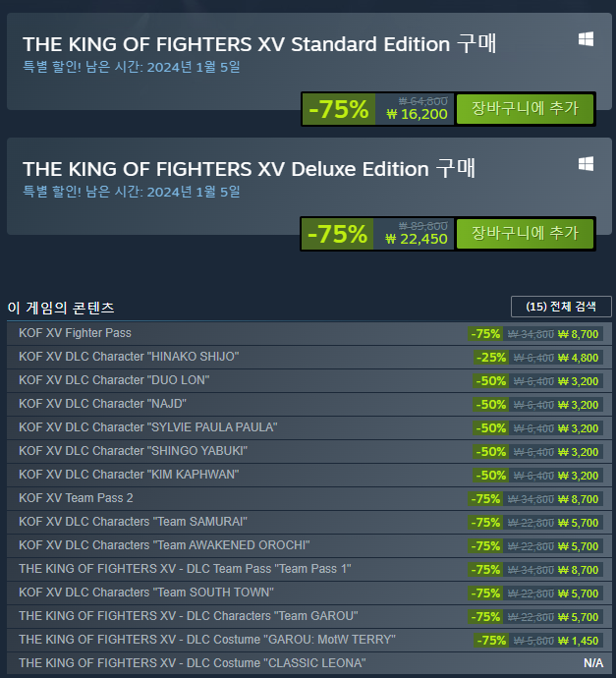Select "GAROU: MotW TERRY" costume DLC
Image resolution: width=616 pixels, height=678 pixels.
(x=207, y=640)
